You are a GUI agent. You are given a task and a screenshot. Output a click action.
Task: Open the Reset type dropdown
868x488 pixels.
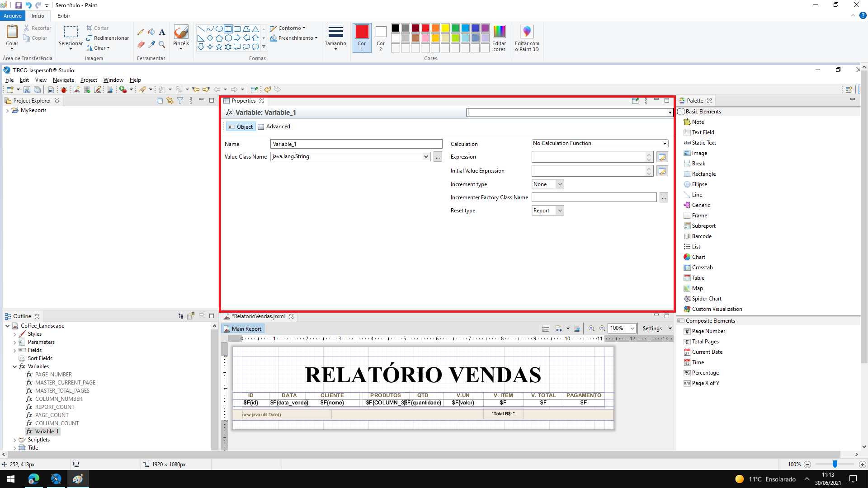(547, 211)
